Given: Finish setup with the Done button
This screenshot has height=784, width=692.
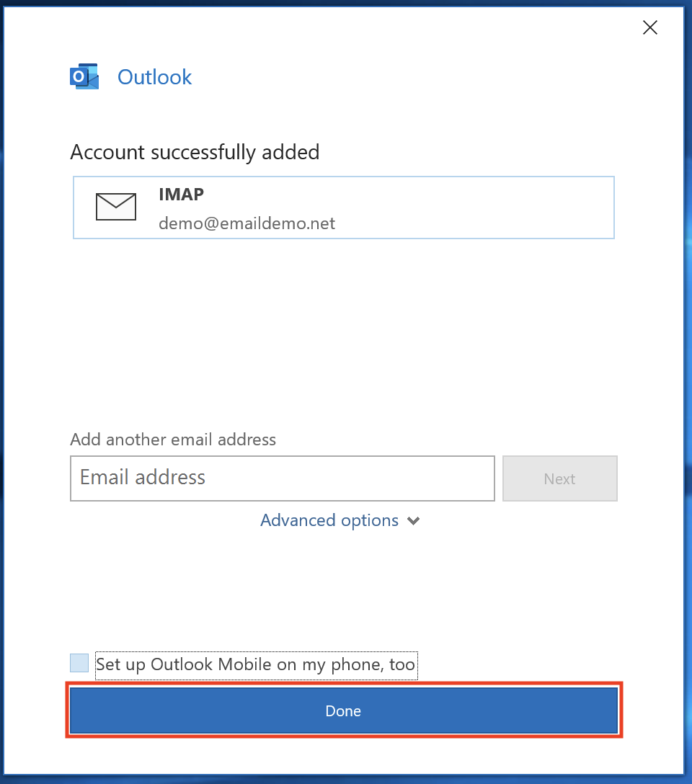Looking at the screenshot, I should (344, 710).
